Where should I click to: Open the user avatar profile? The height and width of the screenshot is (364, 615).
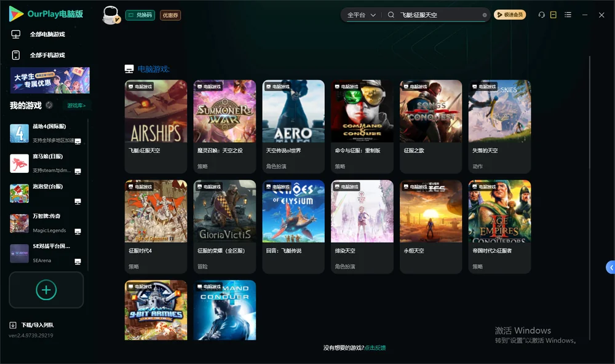[x=111, y=15]
